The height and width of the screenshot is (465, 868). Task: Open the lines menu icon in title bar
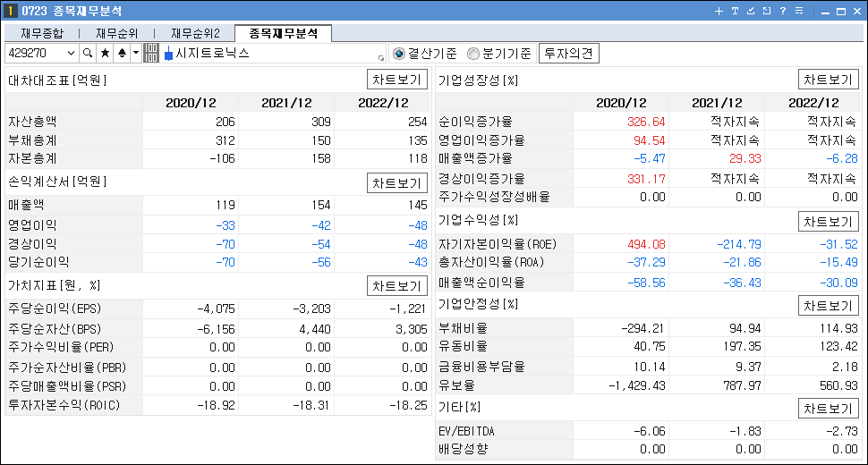[799, 11]
